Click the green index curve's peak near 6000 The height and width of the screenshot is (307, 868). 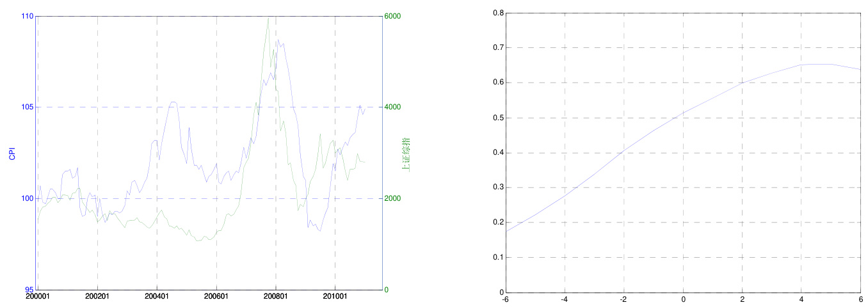[x=268, y=19]
